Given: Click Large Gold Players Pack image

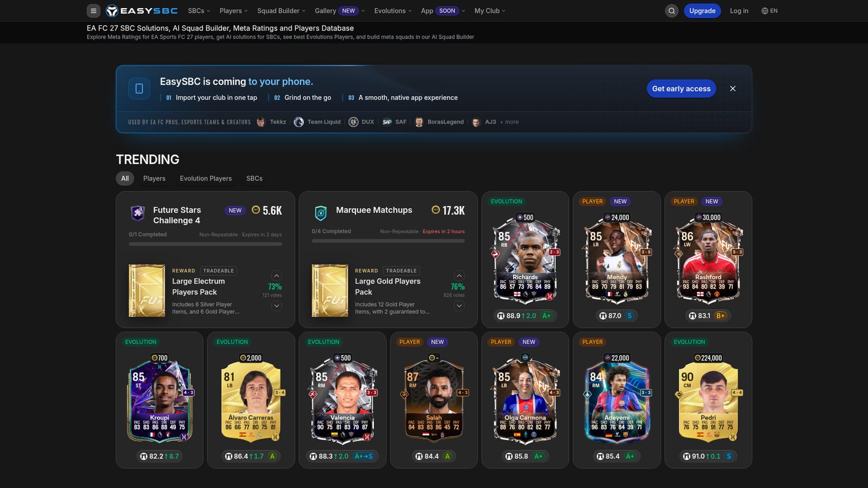Looking at the screenshot, I should pos(330,291).
